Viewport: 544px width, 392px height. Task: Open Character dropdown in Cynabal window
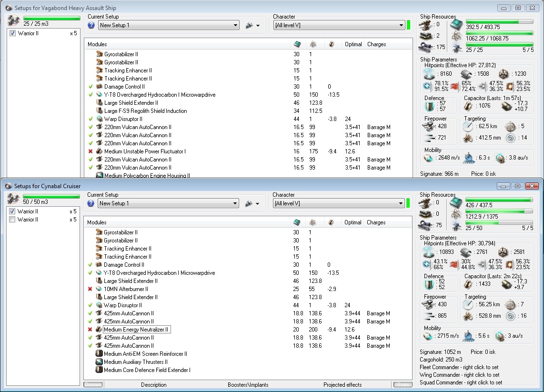point(339,204)
